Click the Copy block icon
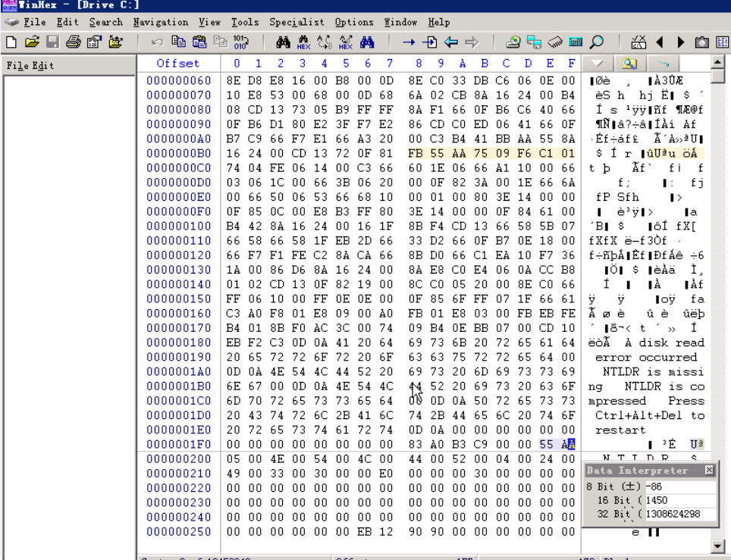 (x=178, y=42)
